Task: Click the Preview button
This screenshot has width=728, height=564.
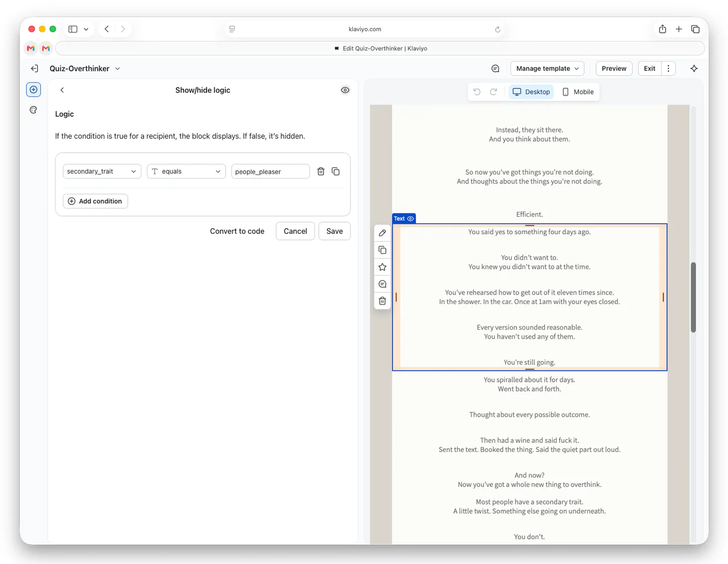Action: point(614,68)
